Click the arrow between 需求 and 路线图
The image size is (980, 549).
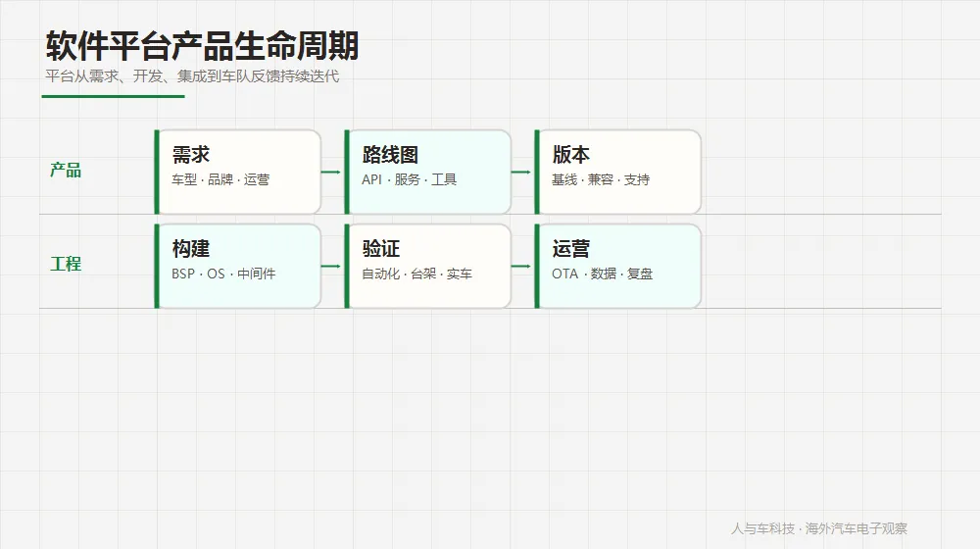pyautogui.click(x=331, y=172)
